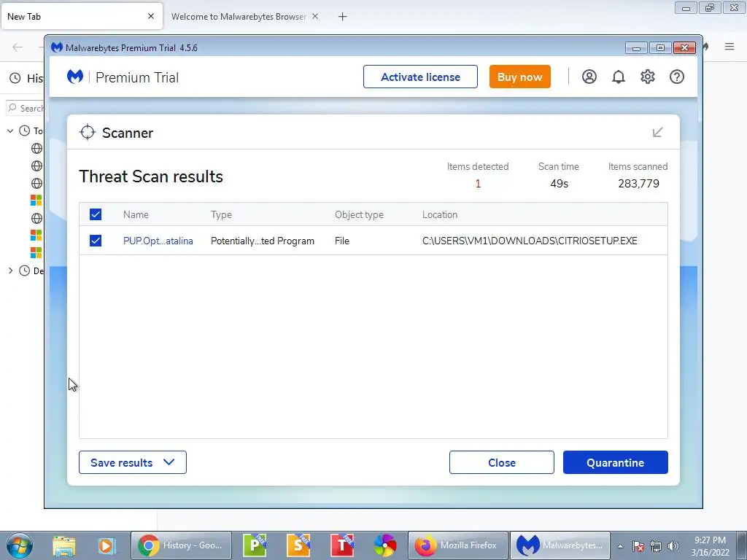The width and height of the screenshot is (747, 560).
Task: Switch to Mozilla Firefox taskbar button
Action: [458, 545]
